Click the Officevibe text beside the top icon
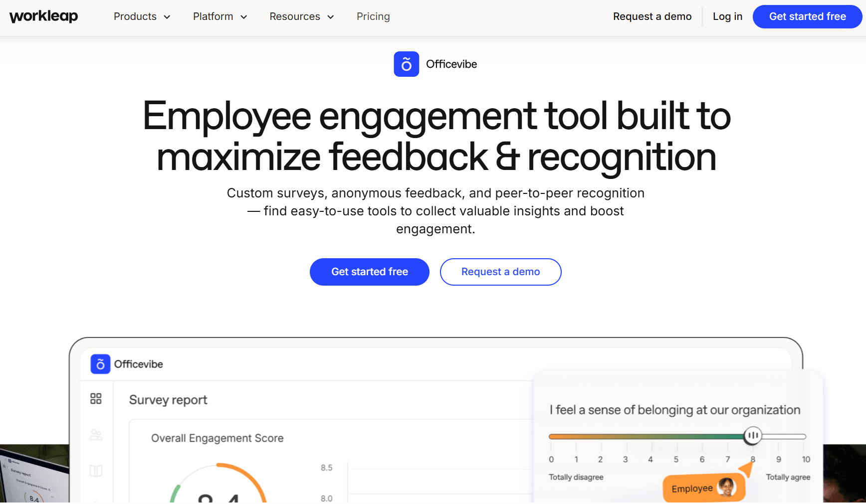This screenshot has width=866, height=504. click(451, 64)
